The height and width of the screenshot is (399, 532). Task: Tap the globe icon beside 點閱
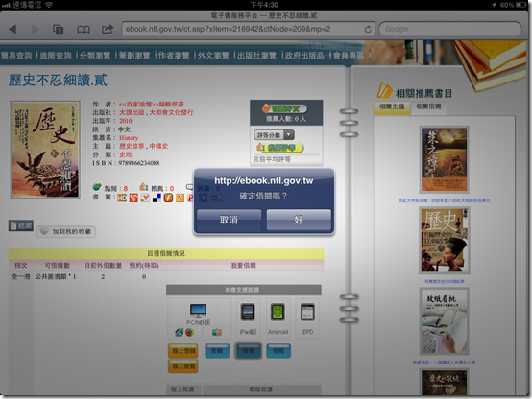click(x=97, y=187)
